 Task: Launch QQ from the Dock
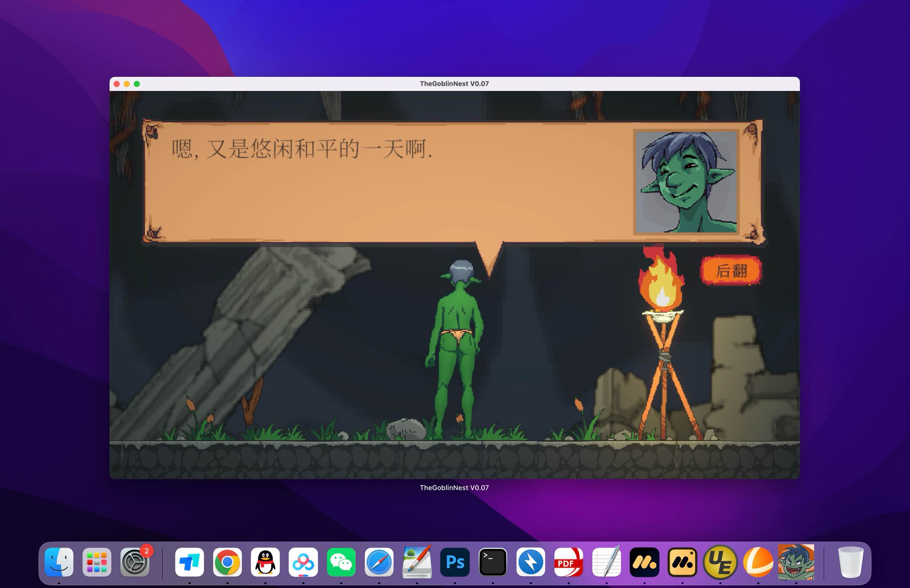265,562
